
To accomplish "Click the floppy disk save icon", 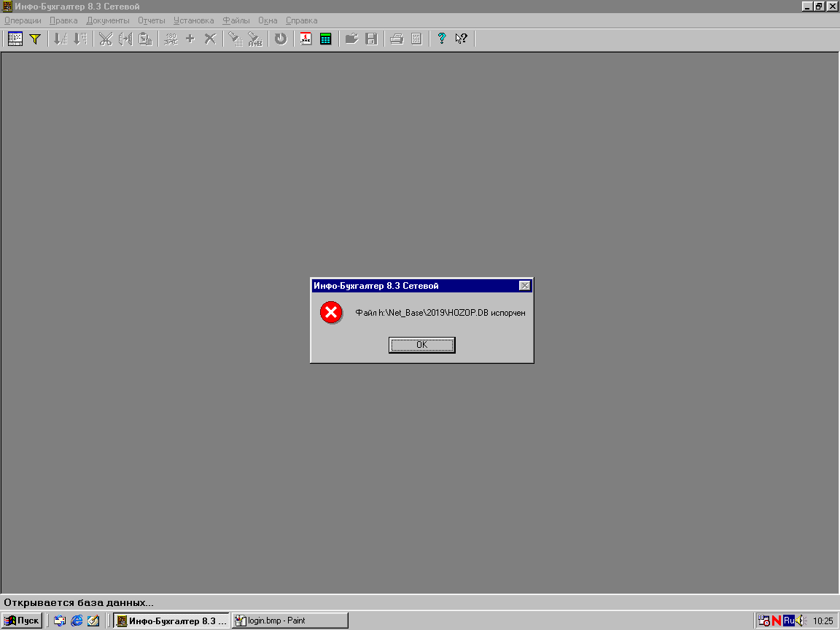I will tap(371, 39).
